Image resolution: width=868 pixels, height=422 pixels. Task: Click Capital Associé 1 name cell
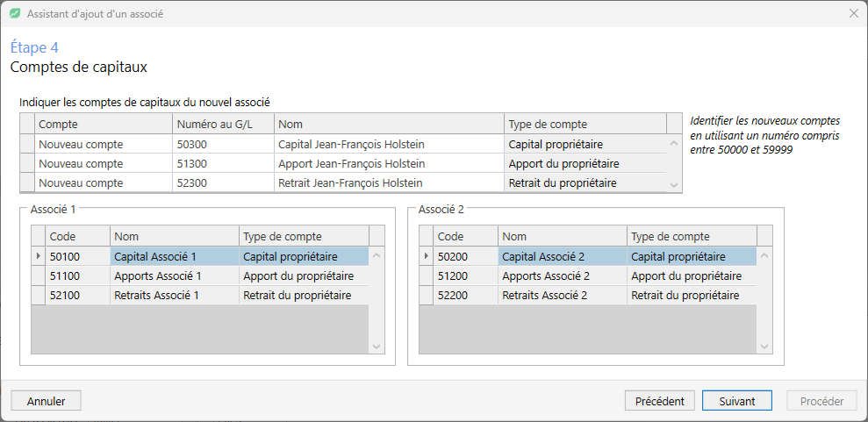point(175,257)
